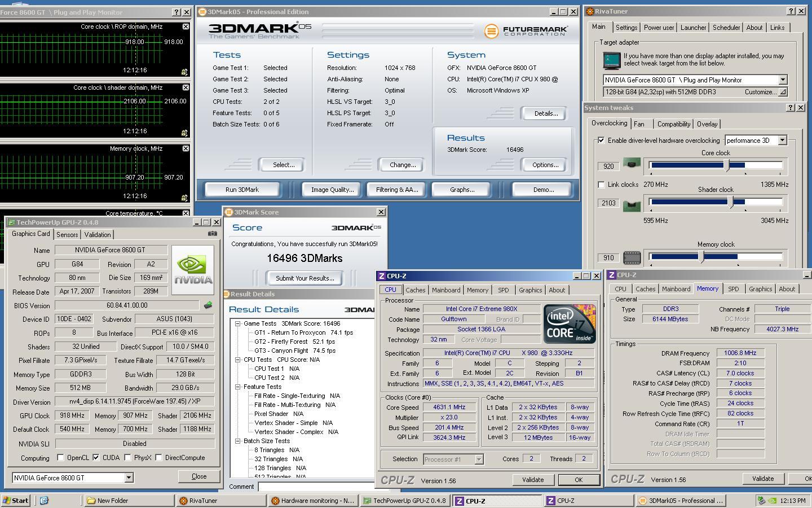Click the NVIDIA tray icon in the system tray
812x508 pixels.
[x=773, y=500]
